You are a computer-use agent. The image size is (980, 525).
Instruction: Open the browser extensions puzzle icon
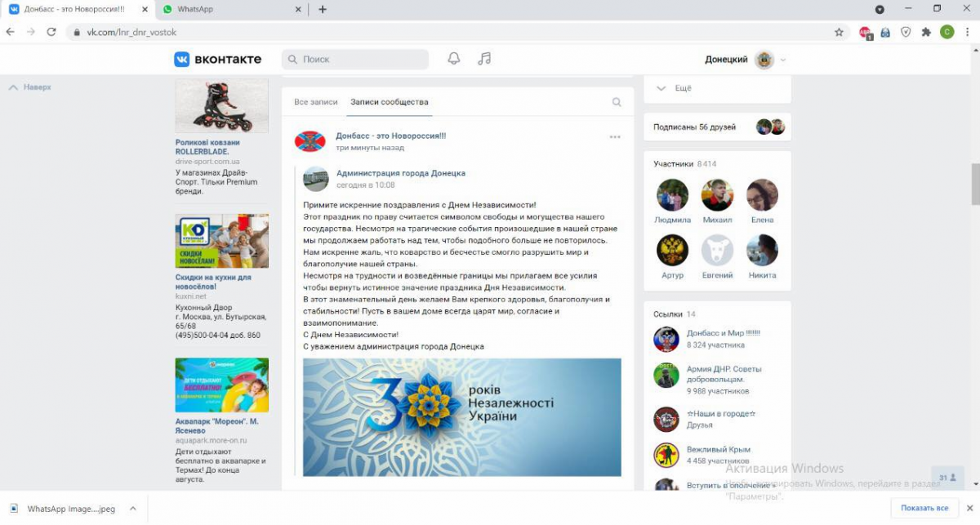click(926, 32)
